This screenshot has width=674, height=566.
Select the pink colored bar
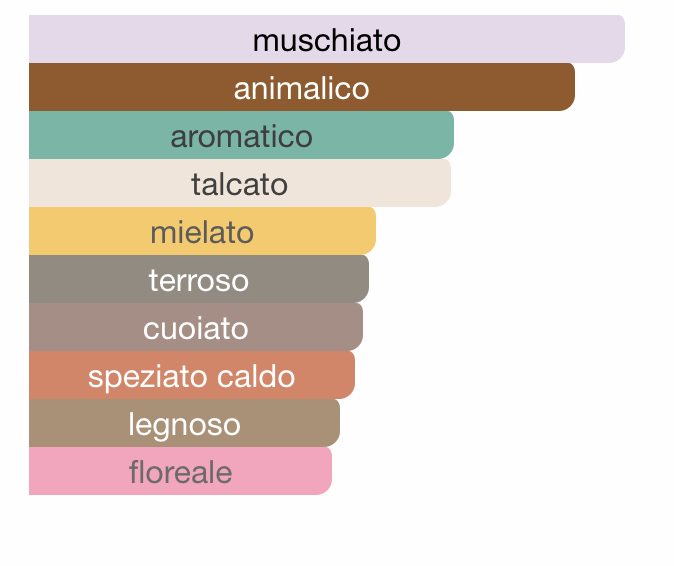pos(181,471)
